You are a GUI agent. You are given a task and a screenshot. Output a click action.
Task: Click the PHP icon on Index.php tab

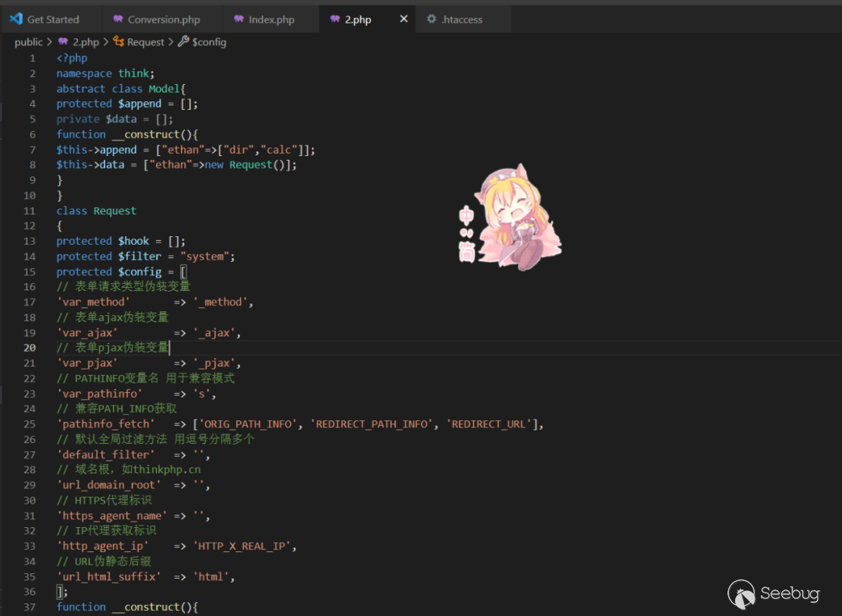pyautogui.click(x=239, y=19)
